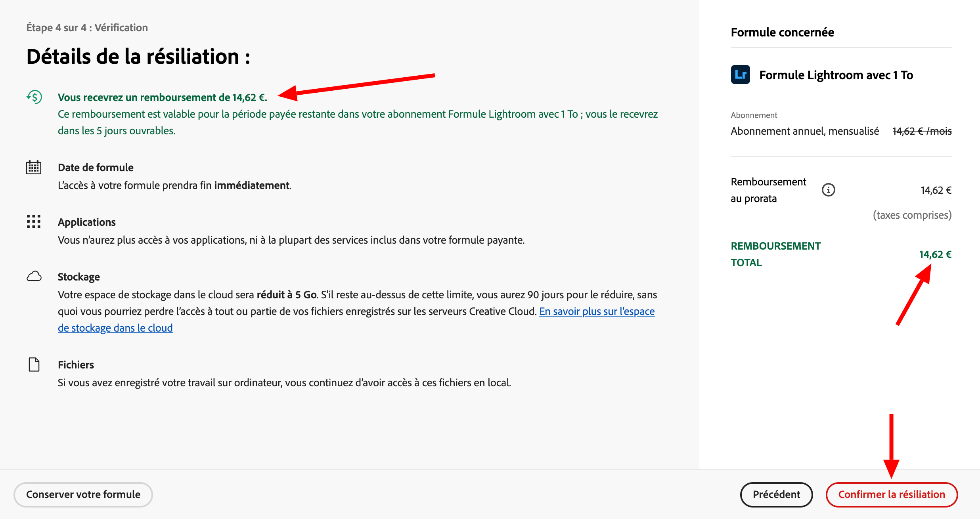The width and height of the screenshot is (980, 519).
Task: Click the 'Fichiers' section heading
Action: pyautogui.click(x=76, y=365)
